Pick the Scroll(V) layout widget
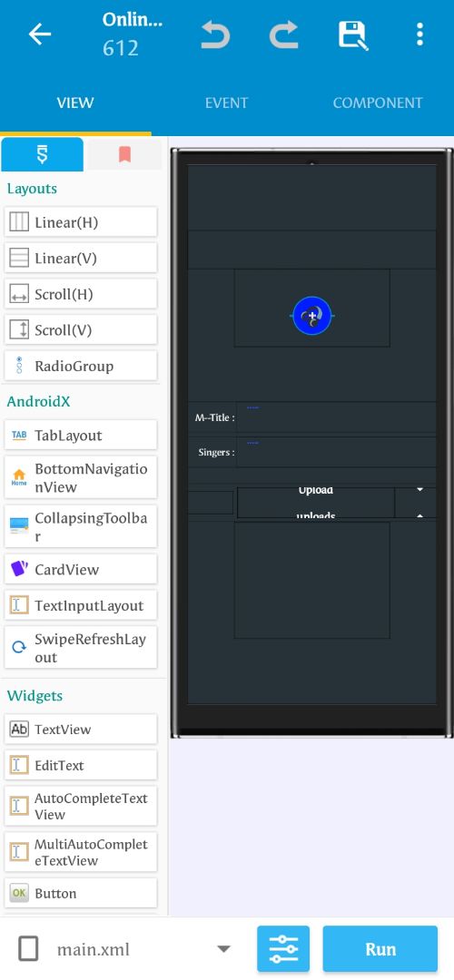The image size is (454, 980). click(x=81, y=330)
